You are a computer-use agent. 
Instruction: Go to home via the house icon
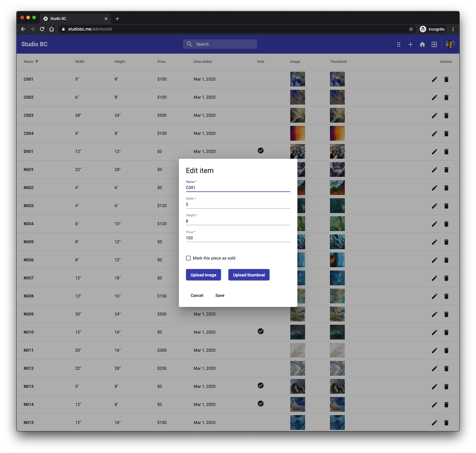point(422,44)
